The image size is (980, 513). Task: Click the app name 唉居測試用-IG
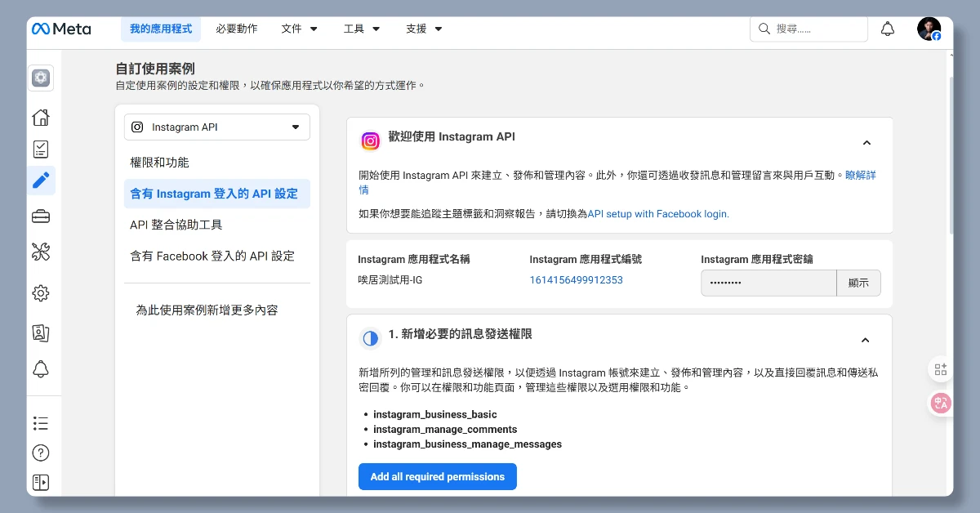click(390, 280)
